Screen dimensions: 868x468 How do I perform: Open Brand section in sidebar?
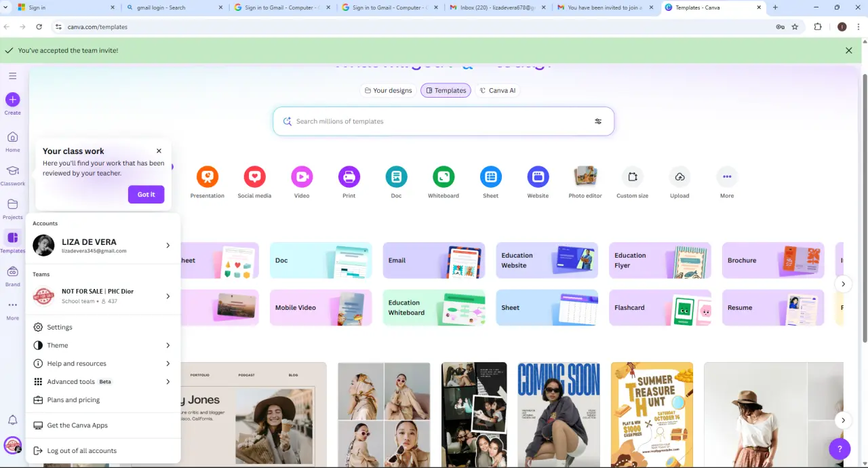pyautogui.click(x=12, y=275)
